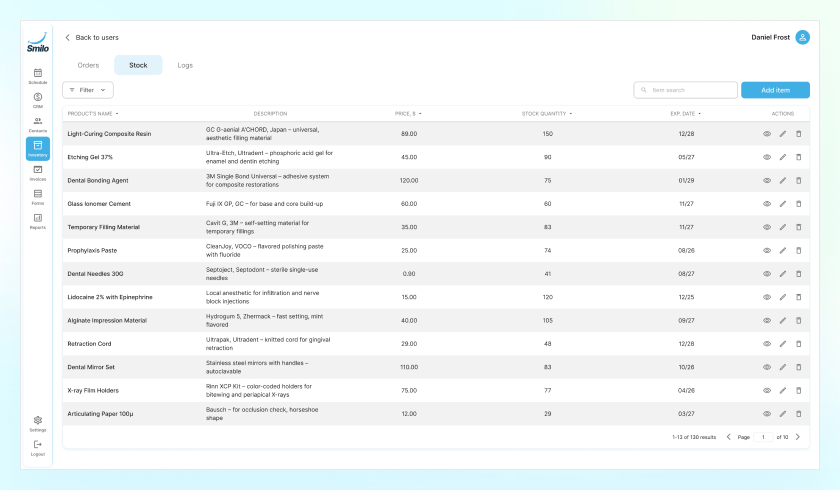Click Alginate Impression Material name

(x=107, y=320)
